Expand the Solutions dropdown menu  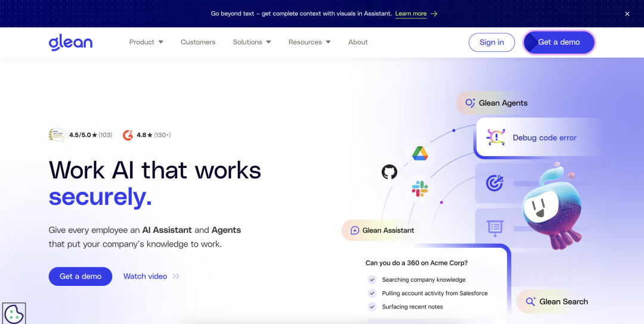pos(252,42)
